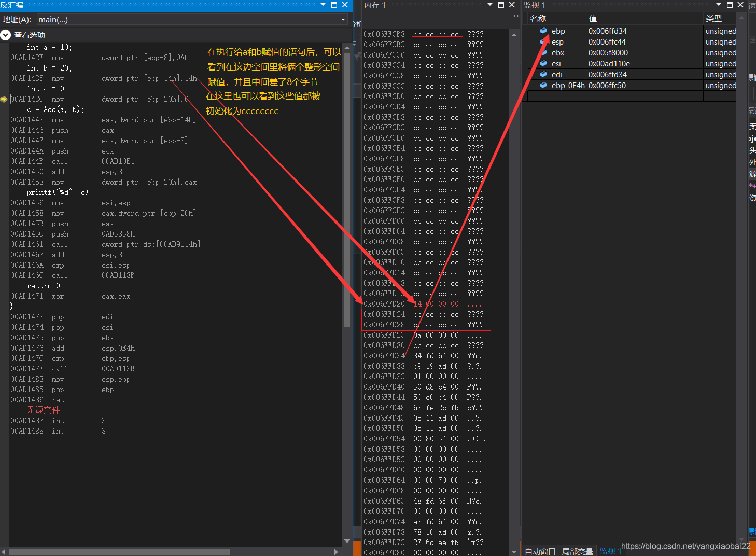756x556 pixels.
Task: Click memory address 0x006FFD2C row
Action: [x=384, y=335]
